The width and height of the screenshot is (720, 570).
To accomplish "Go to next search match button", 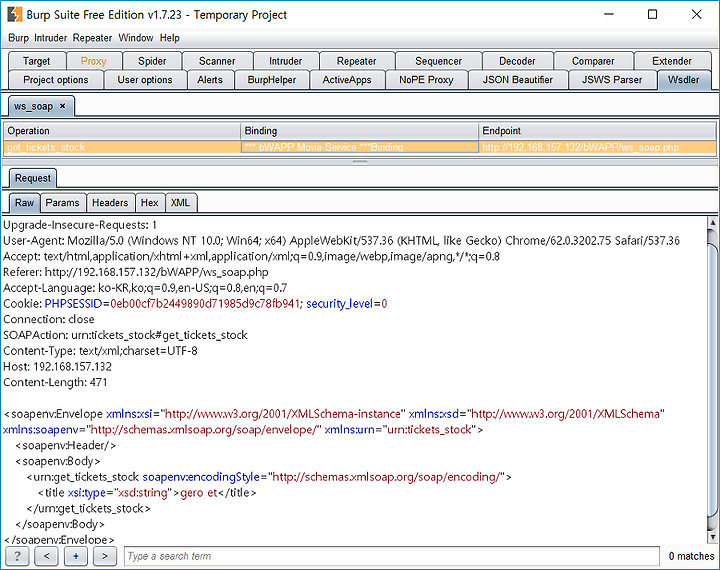I will (x=105, y=556).
